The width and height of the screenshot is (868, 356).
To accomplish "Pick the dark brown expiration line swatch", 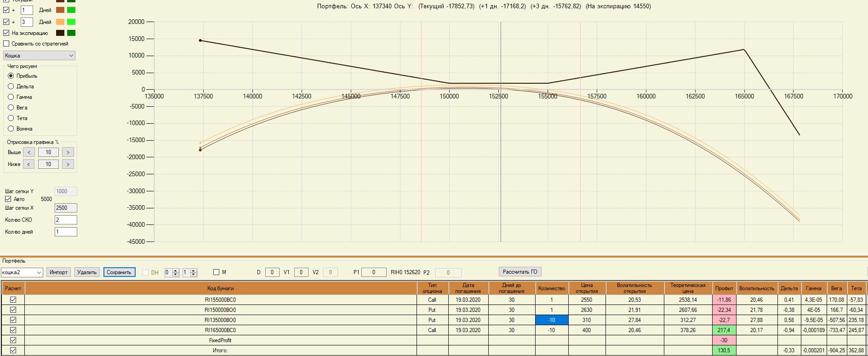I will point(60,33).
